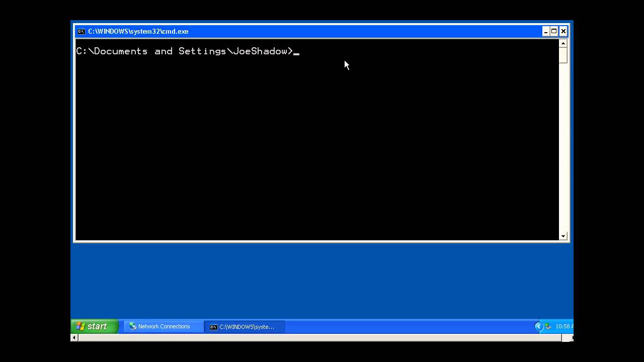
Task: Click the left arrow of the horizontal scrollbar
Action: [x=74, y=338]
